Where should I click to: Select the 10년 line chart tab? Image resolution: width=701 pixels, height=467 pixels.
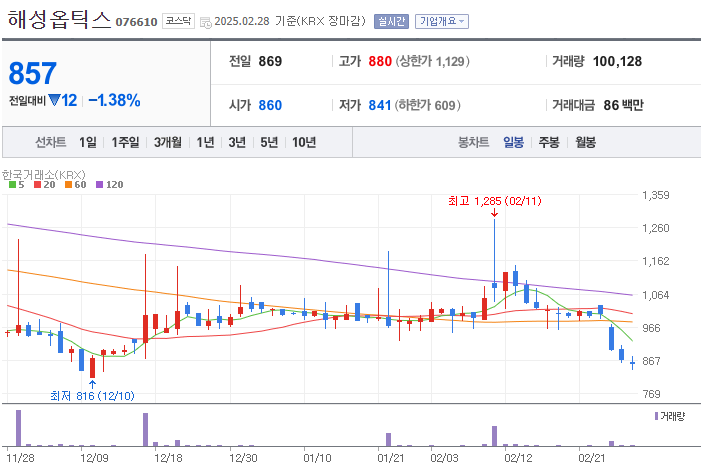304,143
